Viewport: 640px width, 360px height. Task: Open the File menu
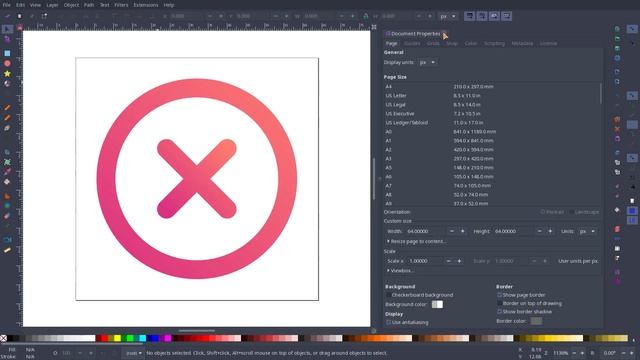[7, 5]
